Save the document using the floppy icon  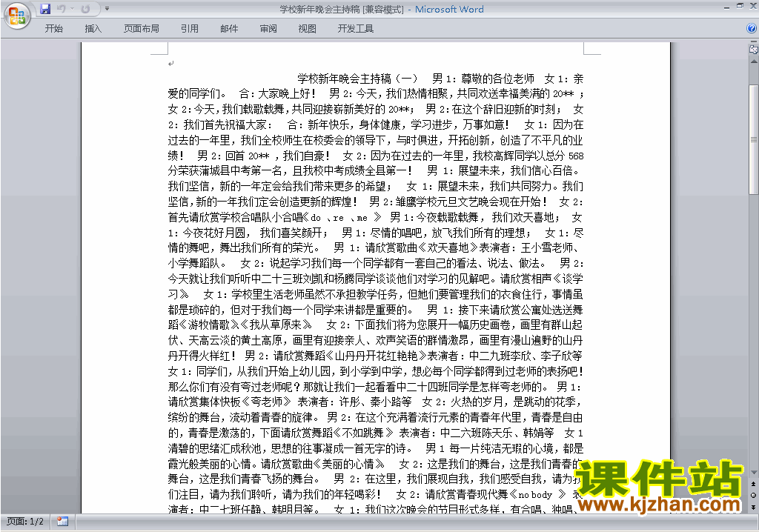point(45,9)
